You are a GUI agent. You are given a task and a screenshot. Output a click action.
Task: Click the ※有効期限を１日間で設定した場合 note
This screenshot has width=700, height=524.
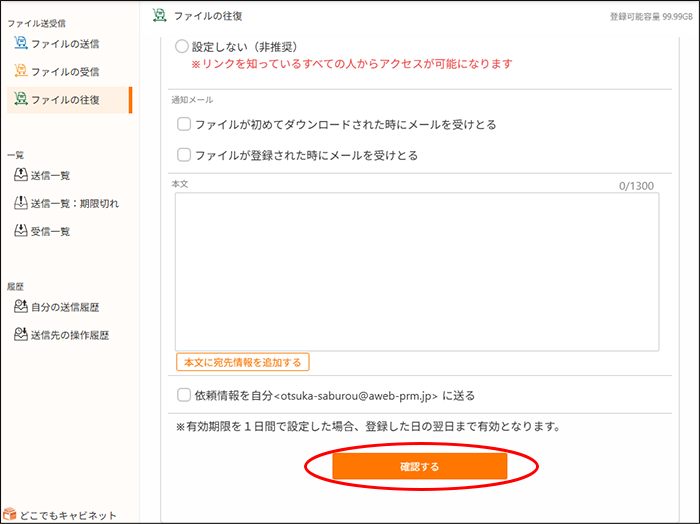[x=368, y=426]
